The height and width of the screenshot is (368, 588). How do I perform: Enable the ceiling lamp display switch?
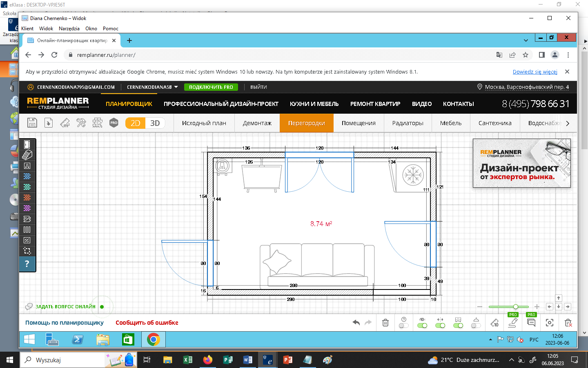[476, 325]
